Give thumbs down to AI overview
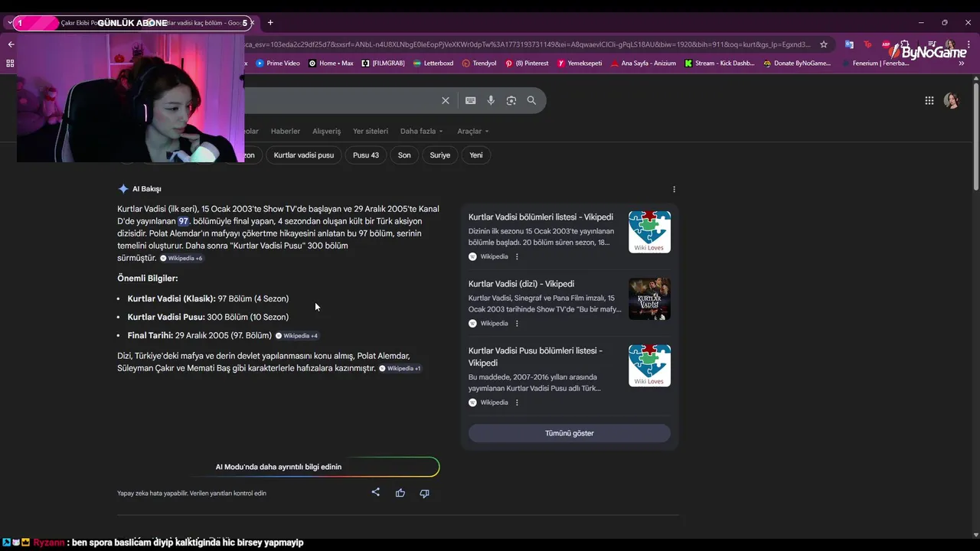The width and height of the screenshot is (980, 551). click(x=424, y=493)
